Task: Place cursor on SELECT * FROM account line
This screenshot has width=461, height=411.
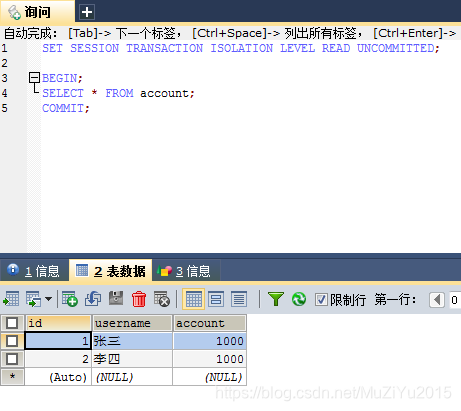Action: [x=118, y=93]
